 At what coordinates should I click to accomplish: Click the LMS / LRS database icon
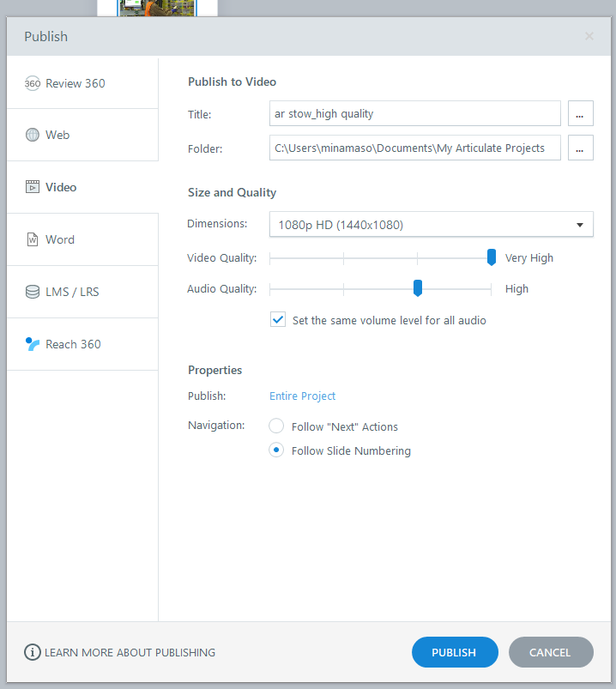[33, 292]
